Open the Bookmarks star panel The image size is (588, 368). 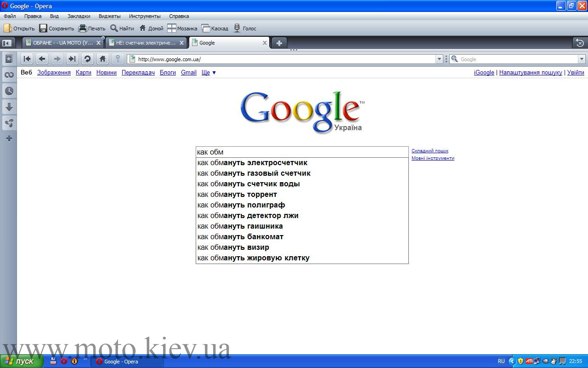click(x=9, y=59)
